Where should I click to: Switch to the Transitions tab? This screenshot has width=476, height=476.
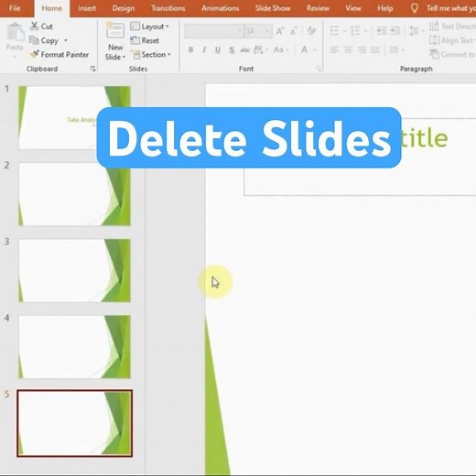[168, 8]
